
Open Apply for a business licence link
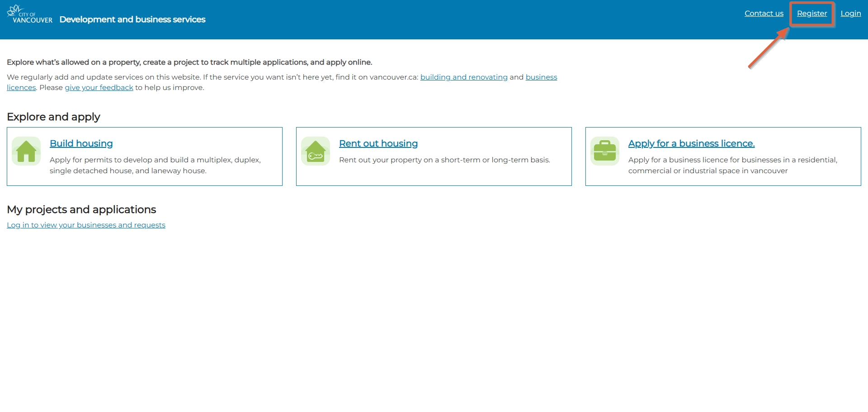(x=692, y=143)
